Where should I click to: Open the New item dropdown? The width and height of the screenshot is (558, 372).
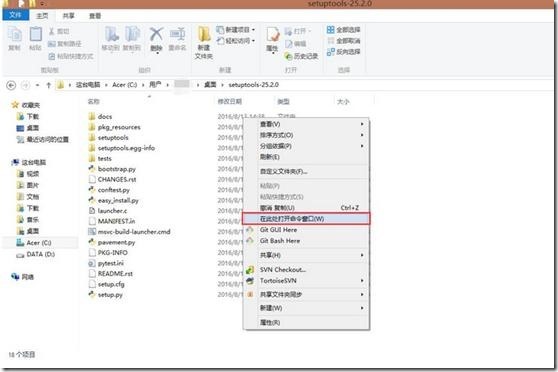pyautogui.click(x=236, y=30)
